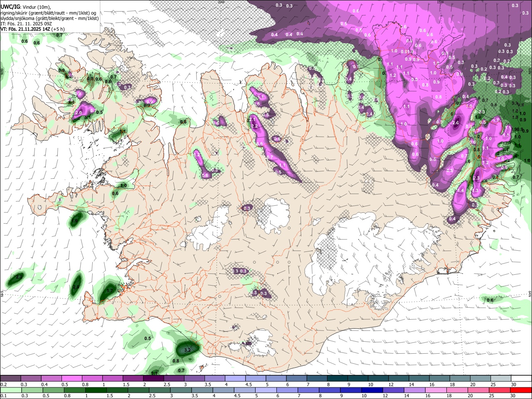Click the bright pink 0.5–0.8 snow legend swatch
532x399 pixels.
click(x=71, y=379)
